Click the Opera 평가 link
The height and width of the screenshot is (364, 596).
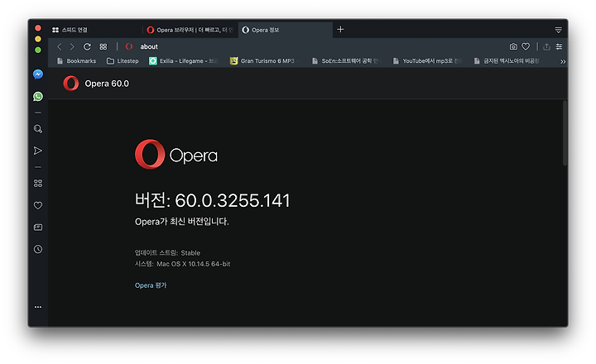point(151,285)
